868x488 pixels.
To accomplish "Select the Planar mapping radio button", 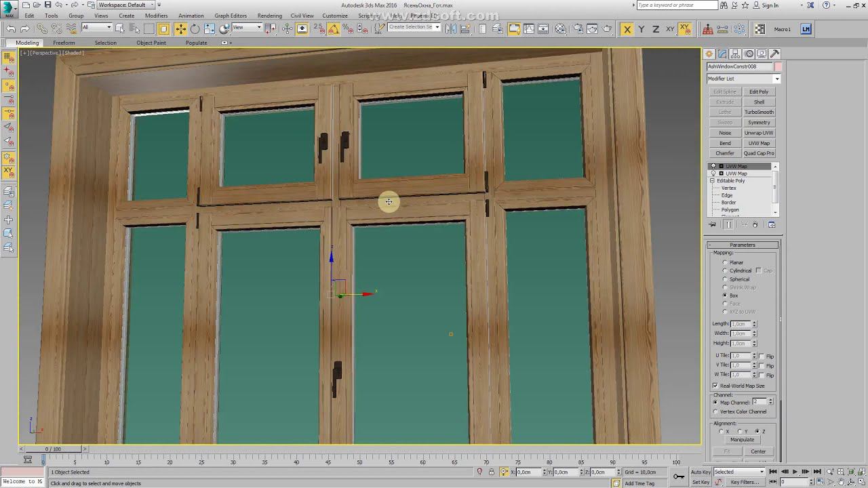I will pos(725,262).
